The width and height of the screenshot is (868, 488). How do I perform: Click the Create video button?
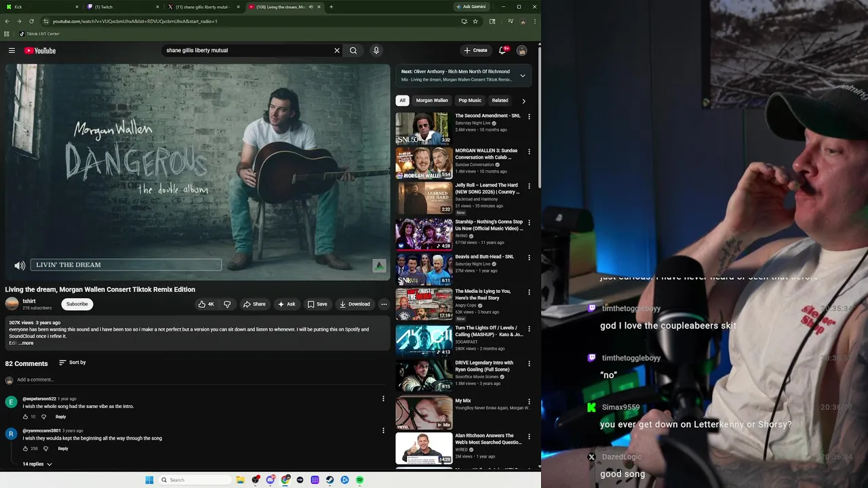tap(475, 50)
